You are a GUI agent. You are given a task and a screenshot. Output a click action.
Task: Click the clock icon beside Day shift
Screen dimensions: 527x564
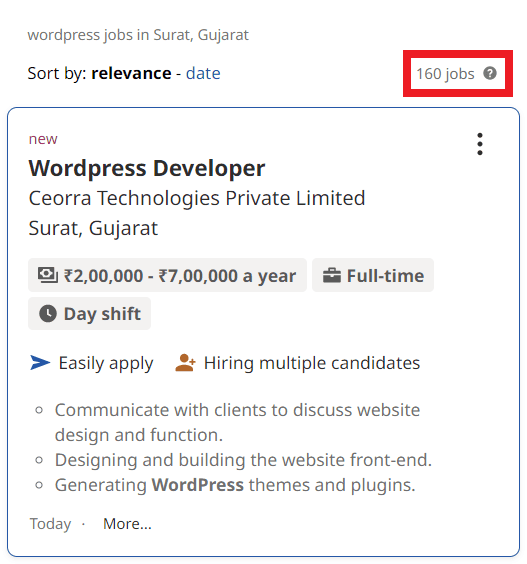click(x=48, y=313)
